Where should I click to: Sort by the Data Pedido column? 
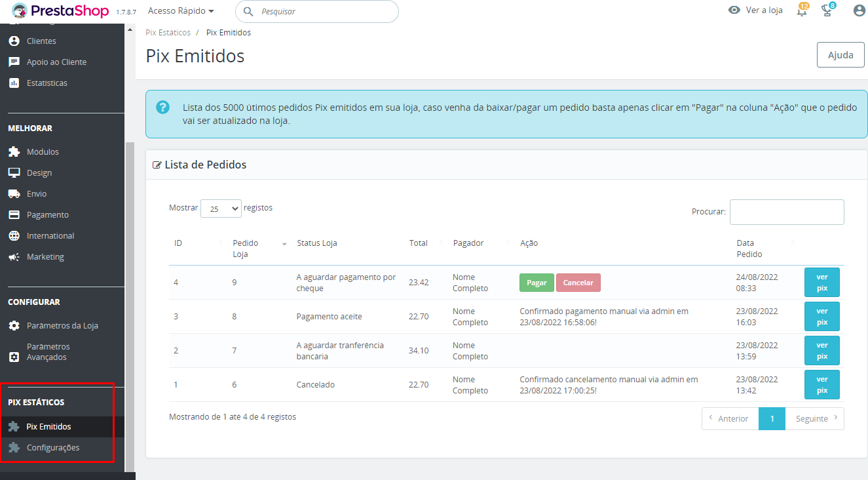pyautogui.click(x=764, y=249)
